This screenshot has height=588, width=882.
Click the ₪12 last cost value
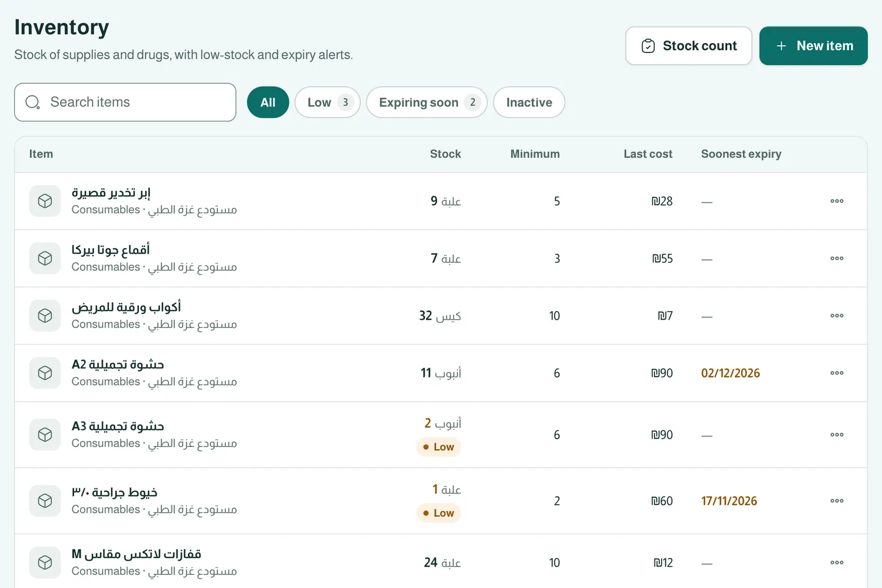[663, 563]
